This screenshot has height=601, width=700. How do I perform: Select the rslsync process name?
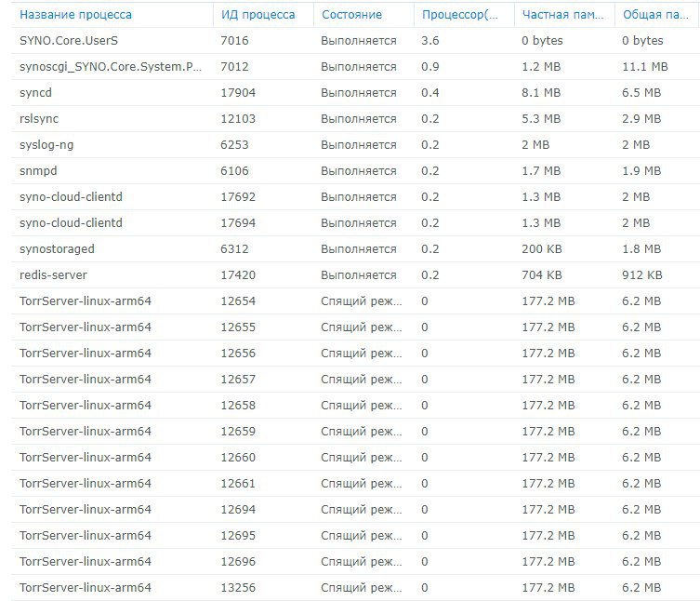click(x=39, y=118)
